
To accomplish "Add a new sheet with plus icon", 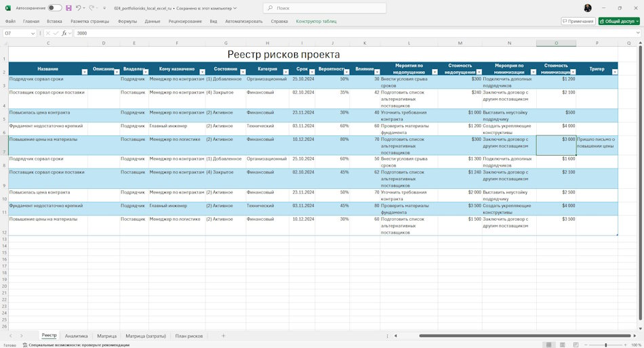I will pos(224,336).
